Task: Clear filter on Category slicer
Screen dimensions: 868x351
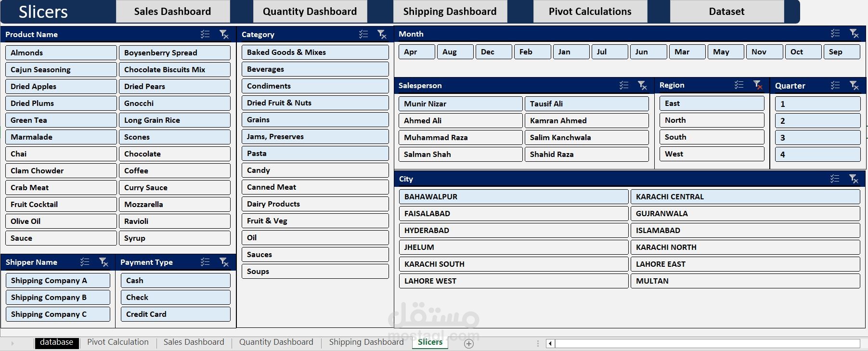Action: [382, 34]
